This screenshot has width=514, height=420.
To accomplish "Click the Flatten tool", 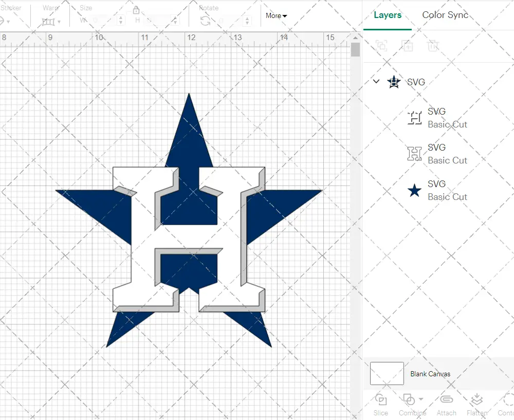I will pos(477,405).
